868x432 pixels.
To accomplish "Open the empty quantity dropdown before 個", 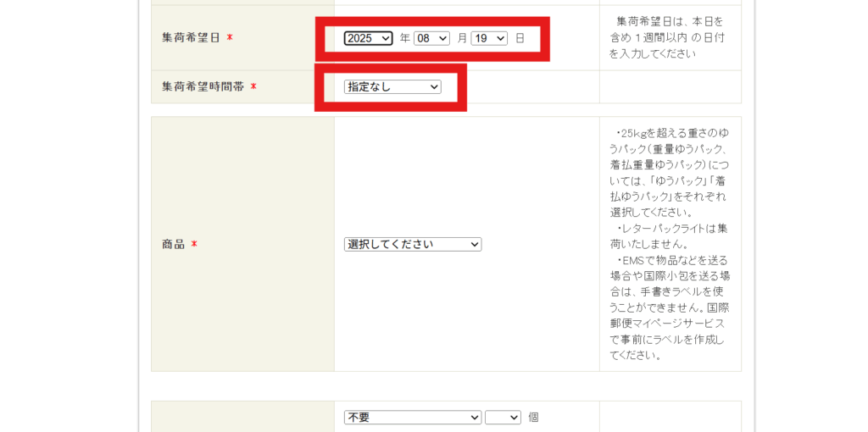I will [504, 417].
